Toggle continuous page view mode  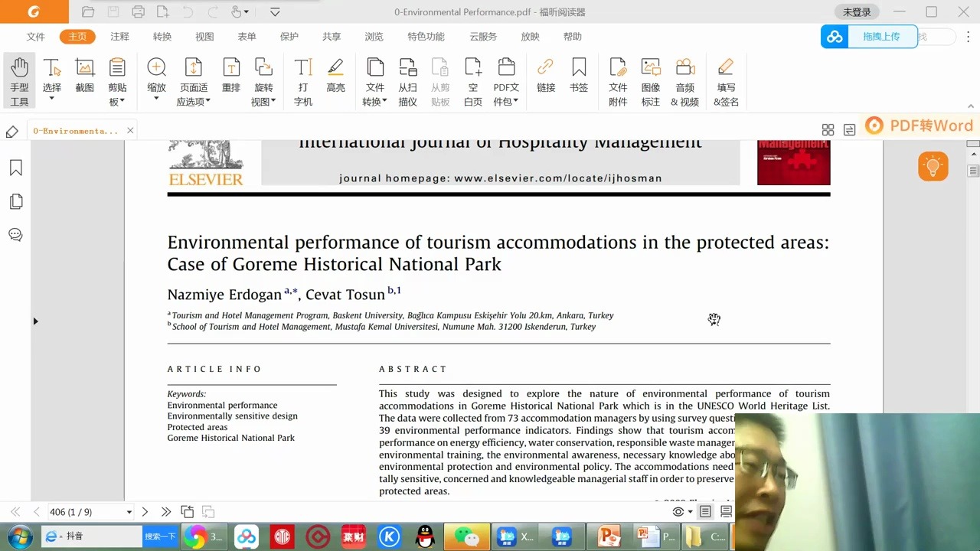[x=726, y=511]
